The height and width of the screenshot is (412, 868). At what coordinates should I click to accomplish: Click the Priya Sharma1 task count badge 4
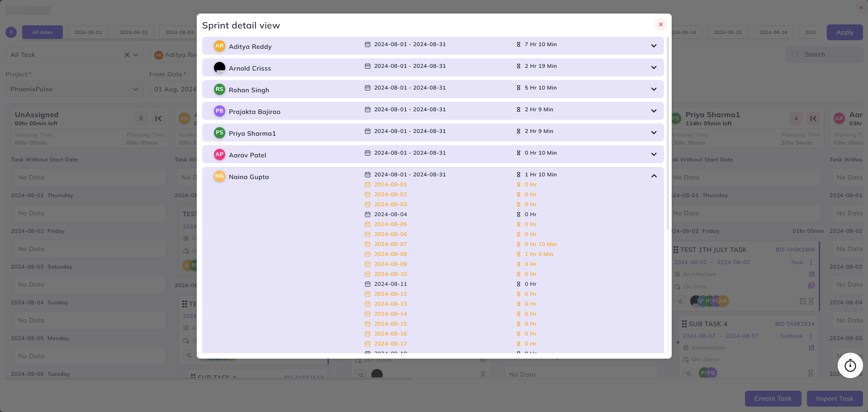796,118
